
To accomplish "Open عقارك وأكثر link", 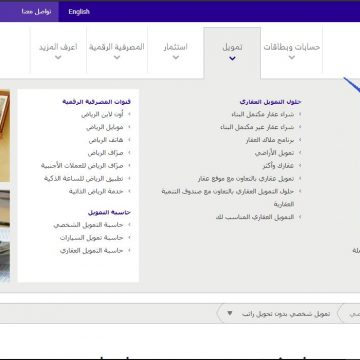I will pos(278,166).
